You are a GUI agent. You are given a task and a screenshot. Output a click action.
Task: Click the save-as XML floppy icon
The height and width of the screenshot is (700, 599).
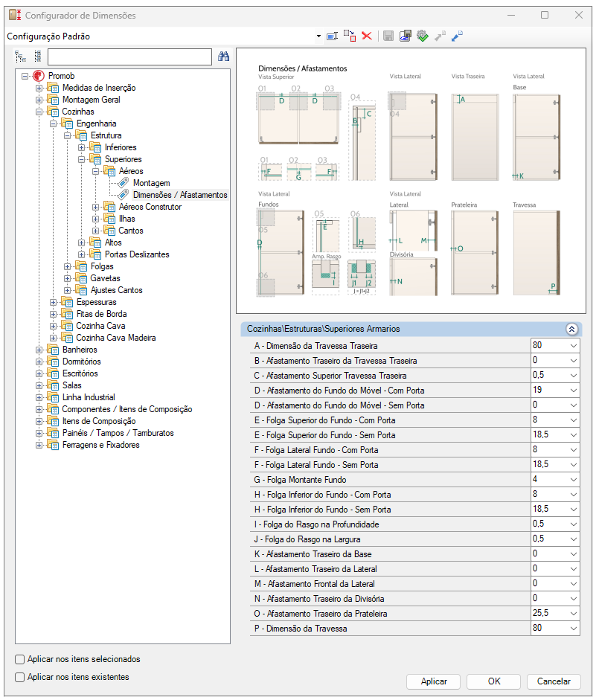click(x=405, y=36)
